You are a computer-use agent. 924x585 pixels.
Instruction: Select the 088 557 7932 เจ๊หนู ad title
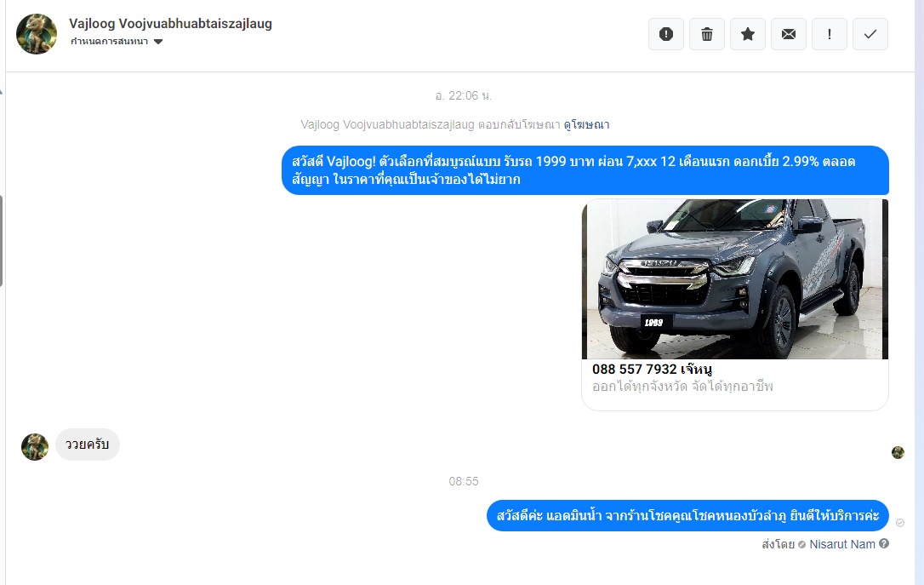point(652,370)
